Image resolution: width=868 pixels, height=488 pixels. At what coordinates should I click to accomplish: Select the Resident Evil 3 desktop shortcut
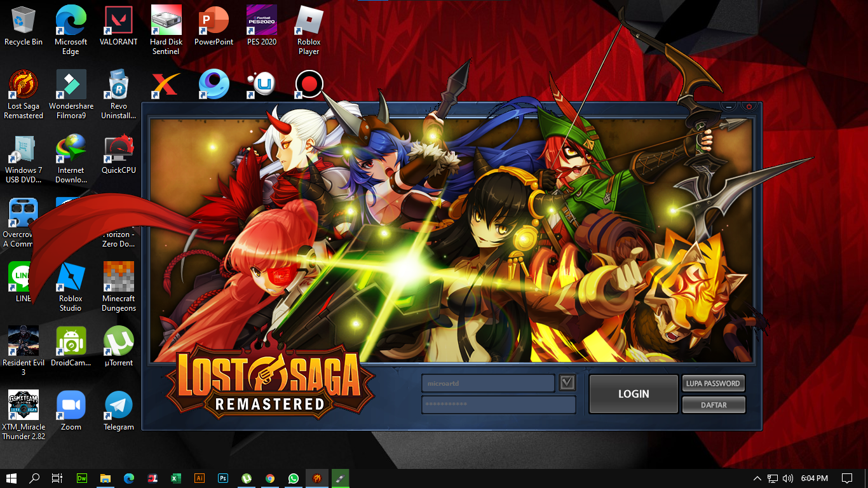coord(24,351)
